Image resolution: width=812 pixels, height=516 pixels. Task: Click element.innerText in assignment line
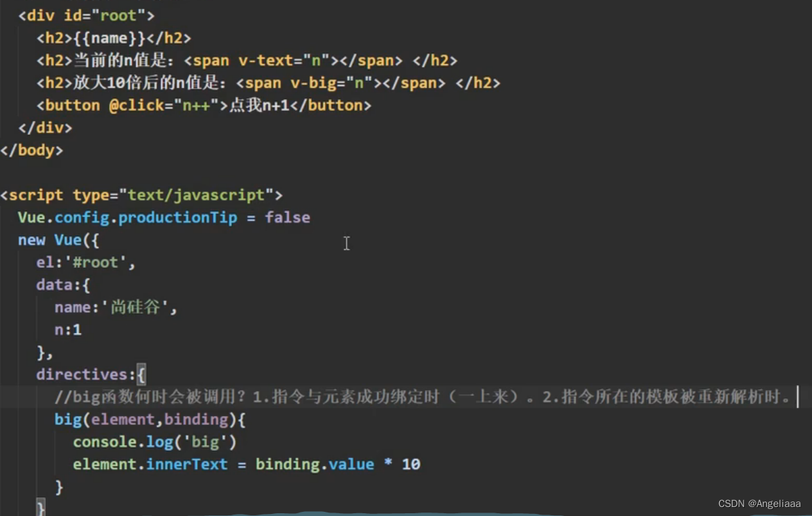point(150,464)
